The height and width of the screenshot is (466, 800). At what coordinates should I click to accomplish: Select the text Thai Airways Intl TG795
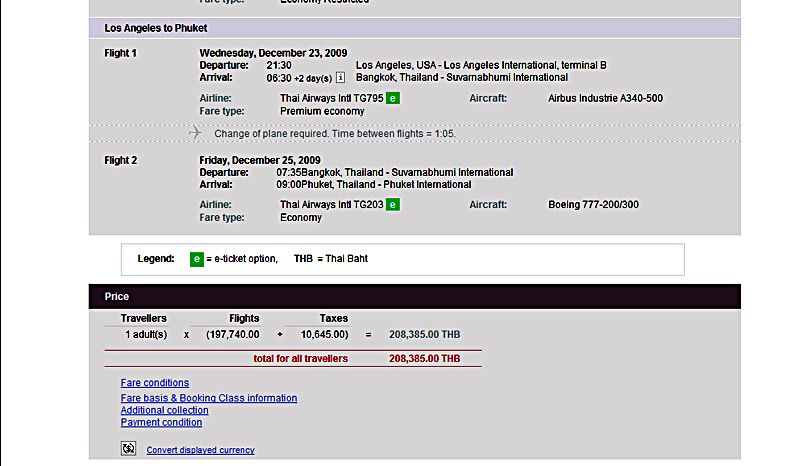pos(332,98)
